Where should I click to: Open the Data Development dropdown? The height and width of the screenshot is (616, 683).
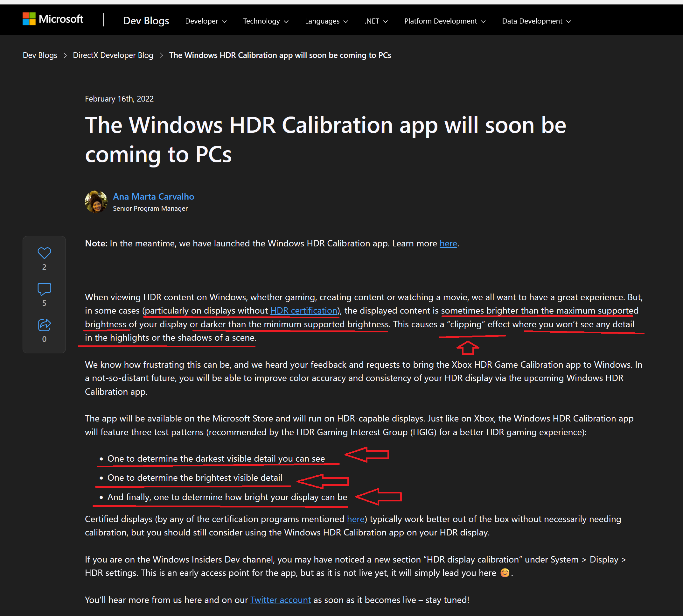click(536, 21)
